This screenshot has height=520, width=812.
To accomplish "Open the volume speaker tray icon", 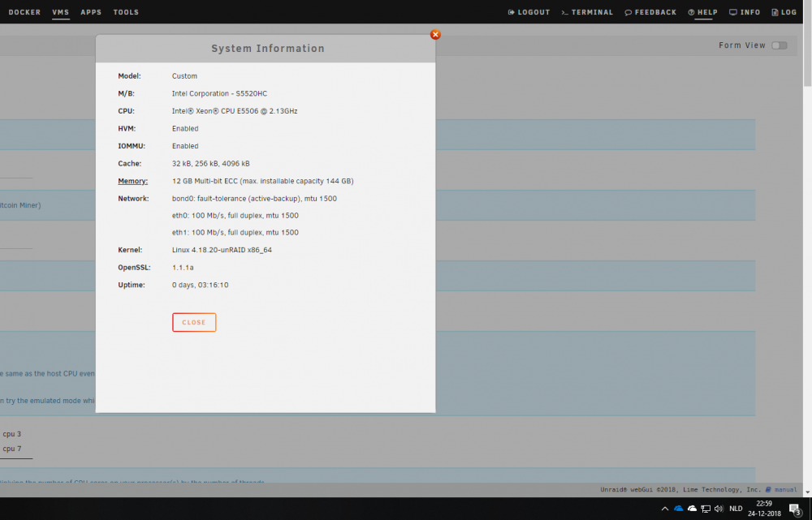I will coord(719,509).
